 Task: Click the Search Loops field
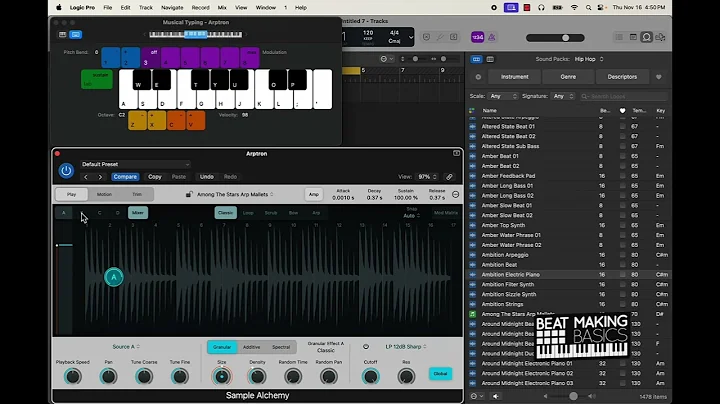click(x=623, y=96)
